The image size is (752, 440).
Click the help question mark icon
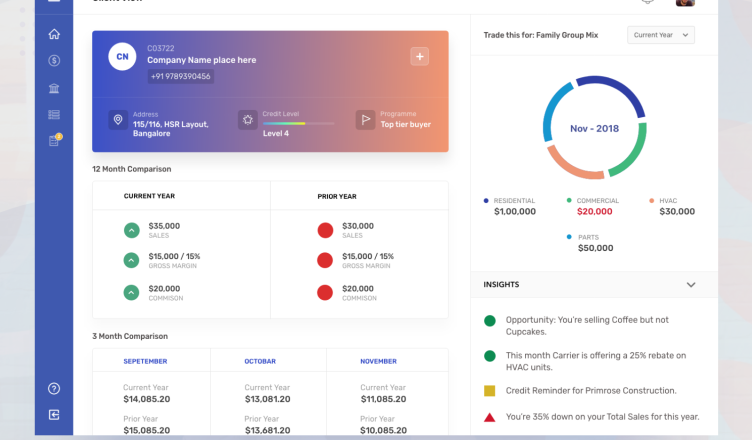(54, 388)
